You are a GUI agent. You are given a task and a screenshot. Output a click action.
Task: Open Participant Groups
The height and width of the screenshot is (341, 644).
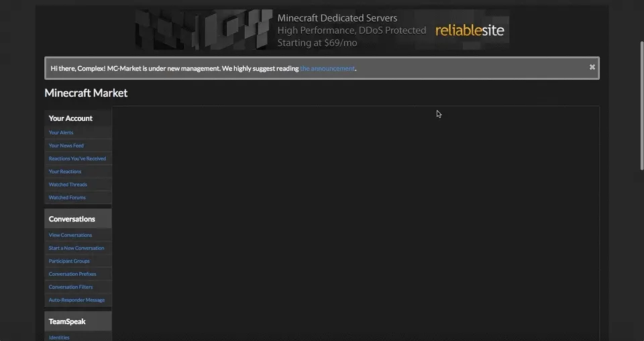(x=69, y=261)
